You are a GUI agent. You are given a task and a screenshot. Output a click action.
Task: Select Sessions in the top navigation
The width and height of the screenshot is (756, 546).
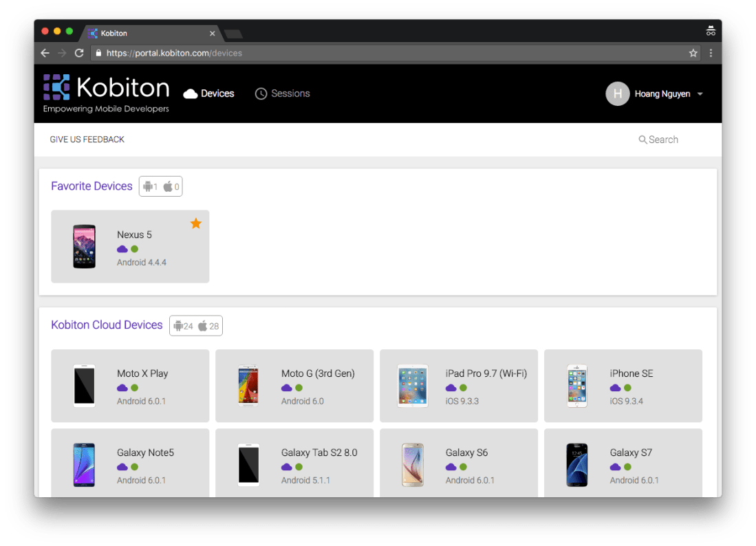290,93
